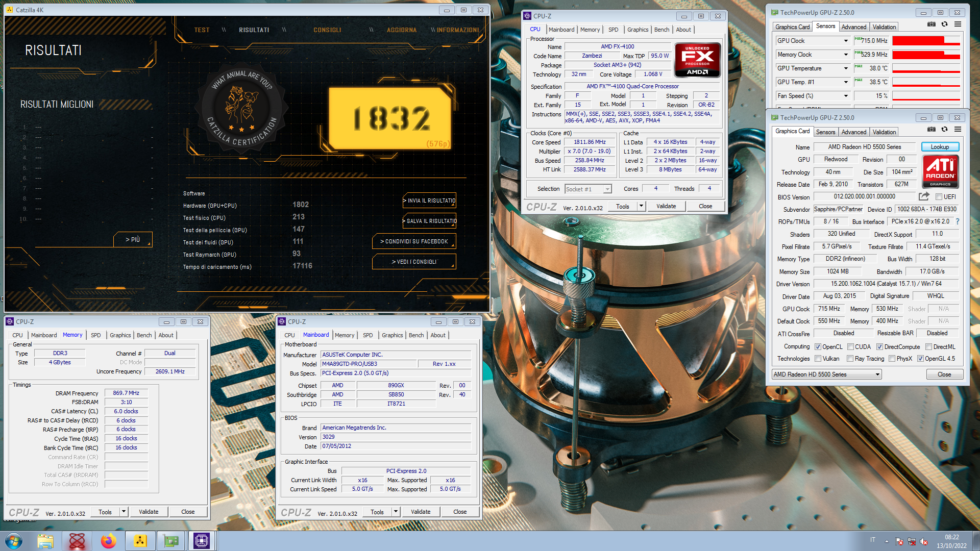Toggle the DirectML checkbox
980x551 pixels.
point(928,347)
